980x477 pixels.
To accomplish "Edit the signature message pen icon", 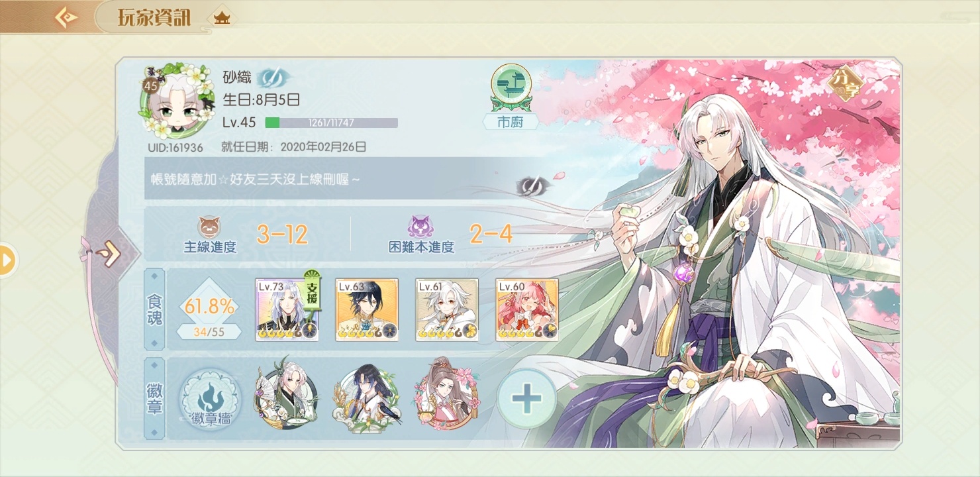I will (529, 187).
